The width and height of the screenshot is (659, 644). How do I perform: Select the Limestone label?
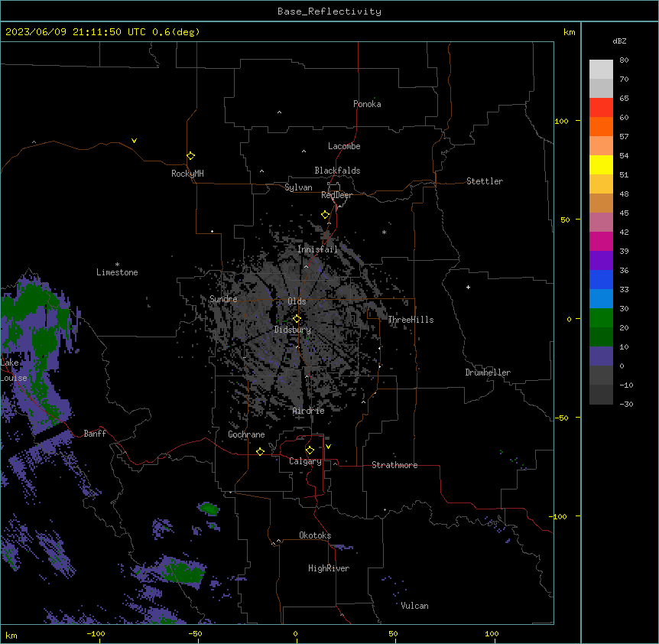pyautogui.click(x=117, y=272)
